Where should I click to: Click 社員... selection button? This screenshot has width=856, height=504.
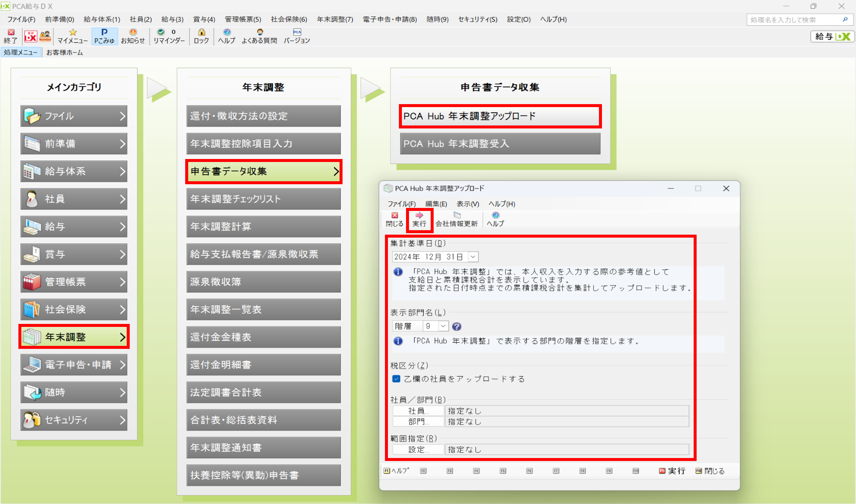tap(418, 411)
